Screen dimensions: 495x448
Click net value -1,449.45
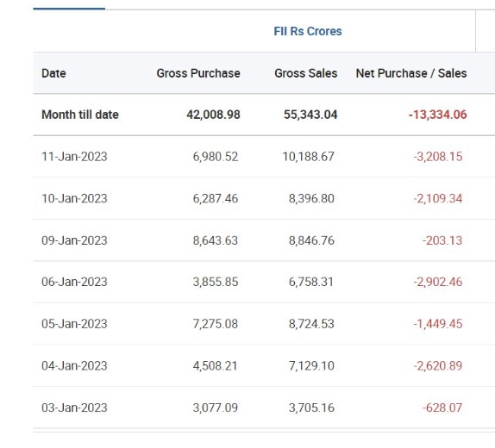click(x=438, y=324)
